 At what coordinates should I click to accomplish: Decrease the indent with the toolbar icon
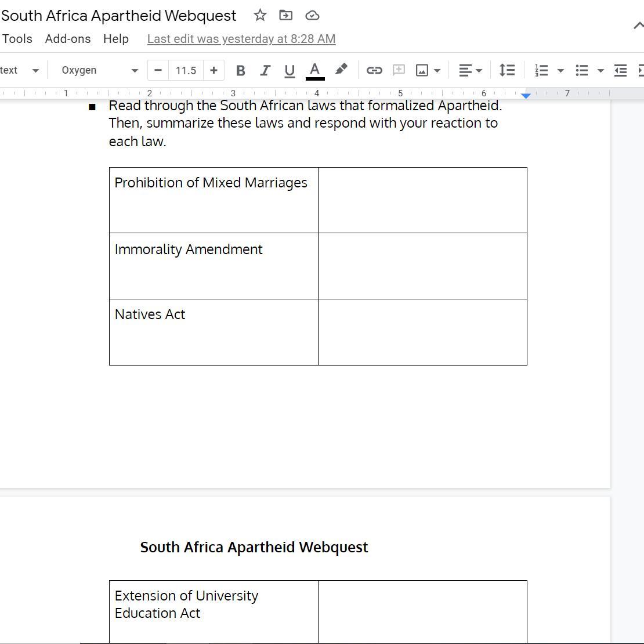620,70
